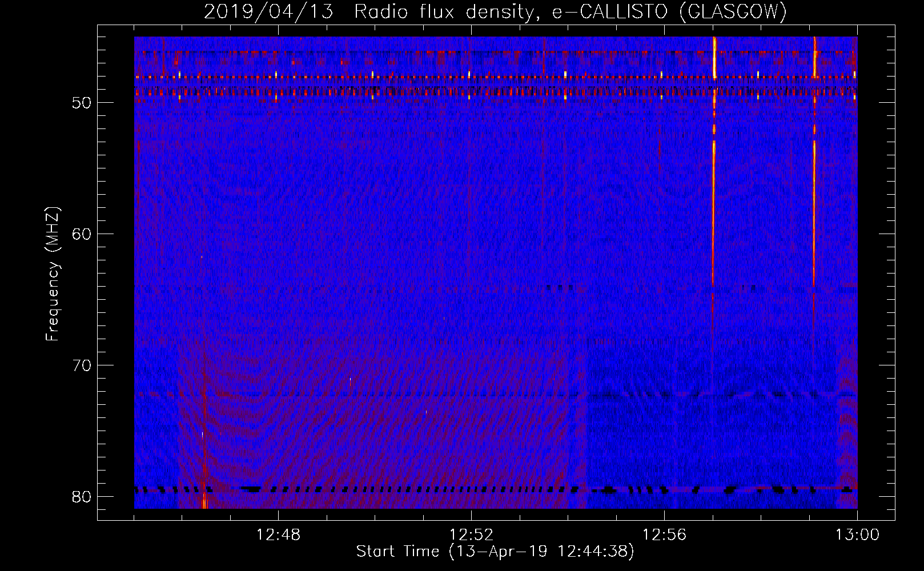
Task: Click the 'Start Time (13-Apr-19 12:44:38)' axis label
Action: tap(495, 552)
